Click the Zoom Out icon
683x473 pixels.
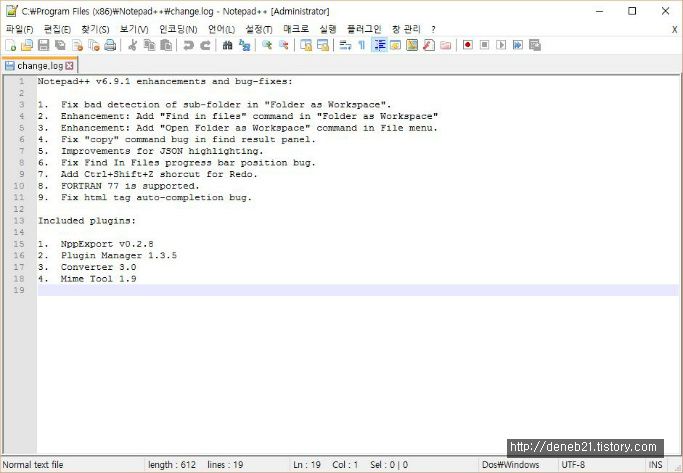[284, 45]
